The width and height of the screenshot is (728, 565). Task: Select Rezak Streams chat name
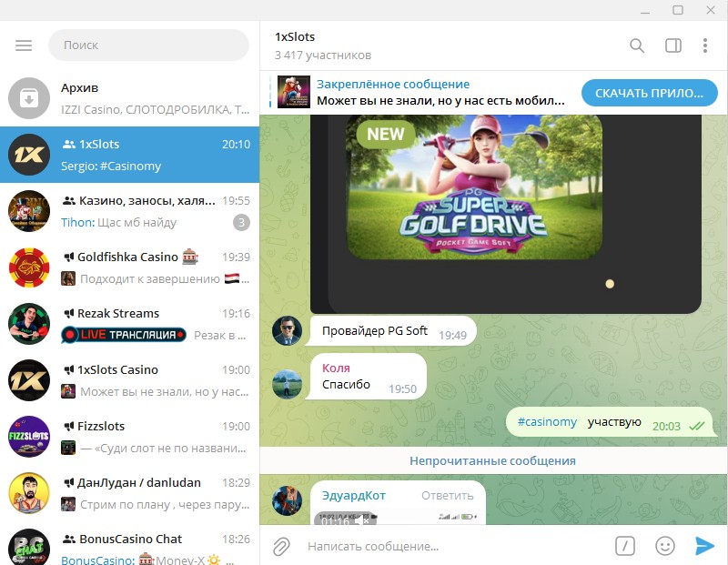pos(118,313)
